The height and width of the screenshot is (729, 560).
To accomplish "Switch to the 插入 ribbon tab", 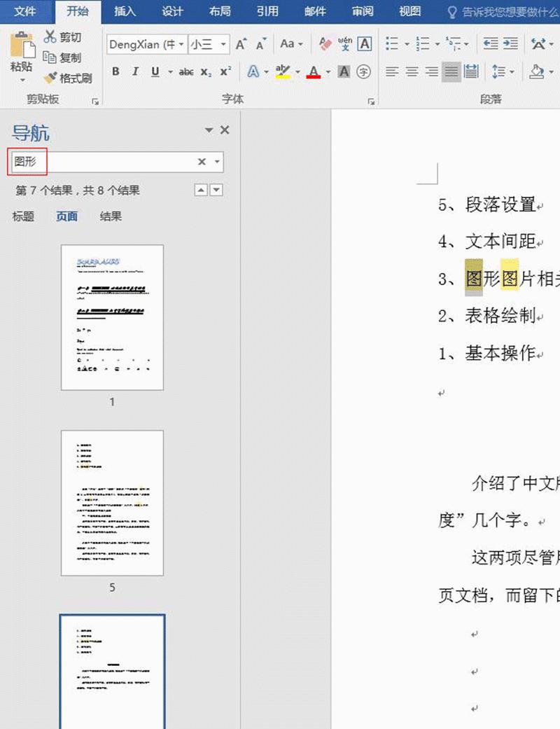I will pyautogui.click(x=125, y=11).
